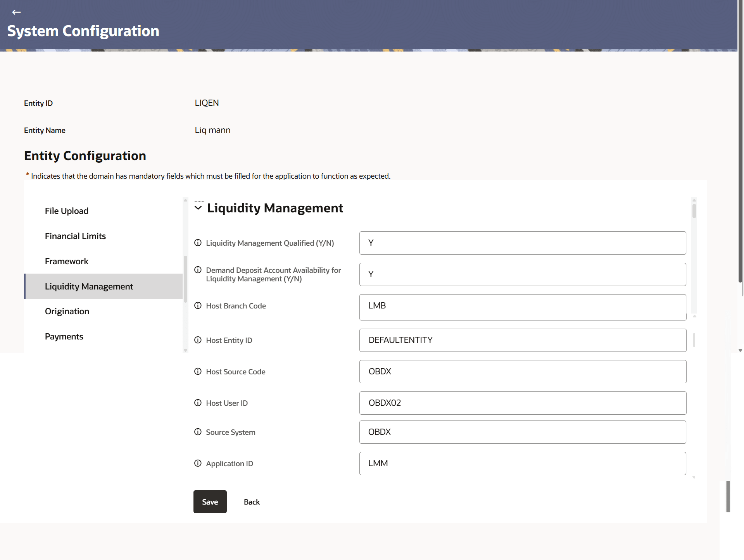The width and height of the screenshot is (744, 560).
Task: View info for Liquidity Management Qualified field
Action: click(198, 243)
